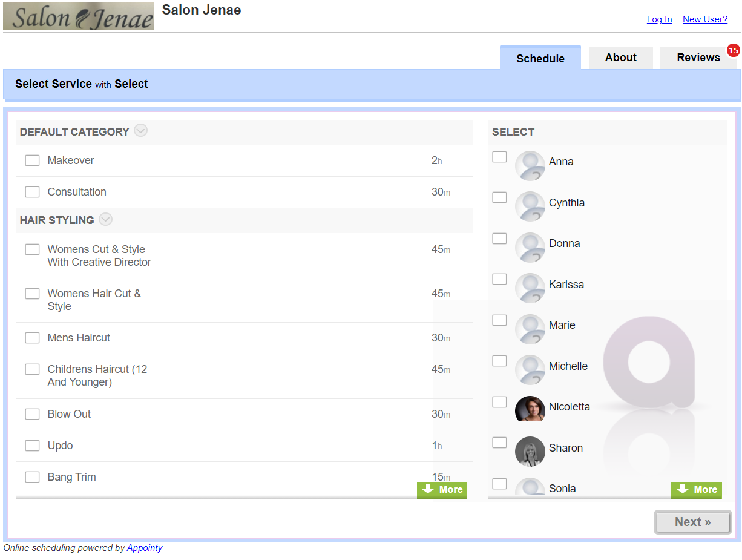Click Sharon's profile photo
This screenshot has width=742, height=560.
click(x=530, y=450)
